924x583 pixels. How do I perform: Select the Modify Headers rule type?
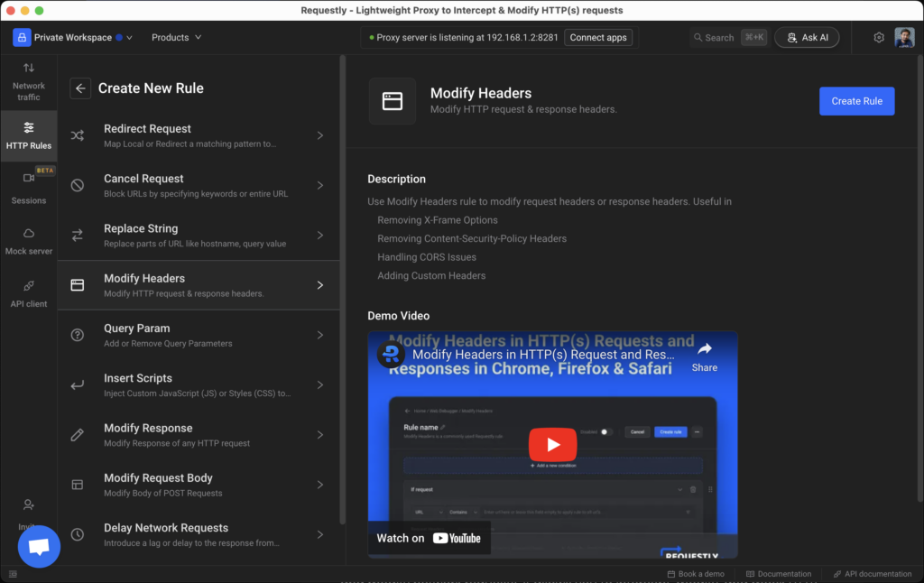click(x=199, y=285)
